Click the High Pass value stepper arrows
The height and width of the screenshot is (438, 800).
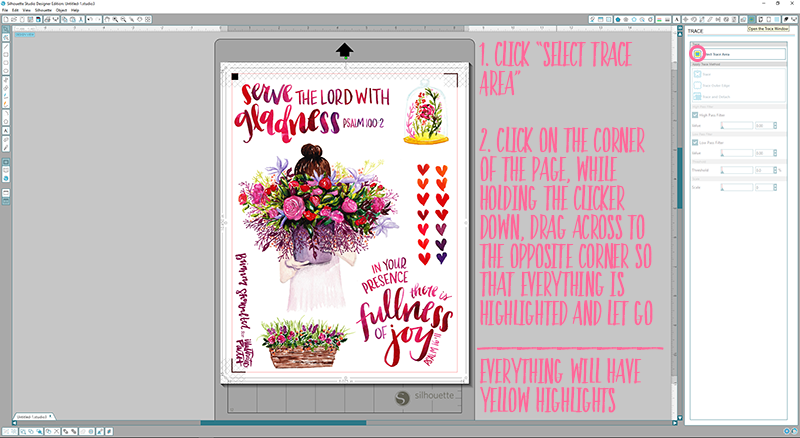pyautogui.click(x=775, y=126)
